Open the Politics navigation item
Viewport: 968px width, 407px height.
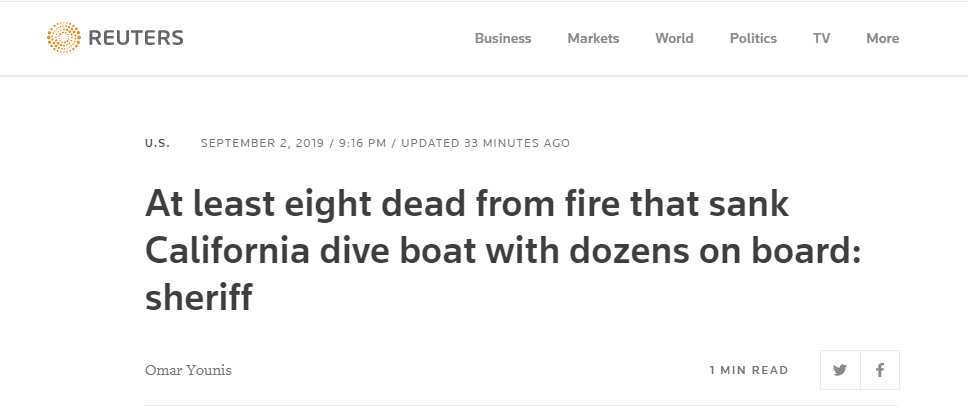pyautogui.click(x=753, y=38)
